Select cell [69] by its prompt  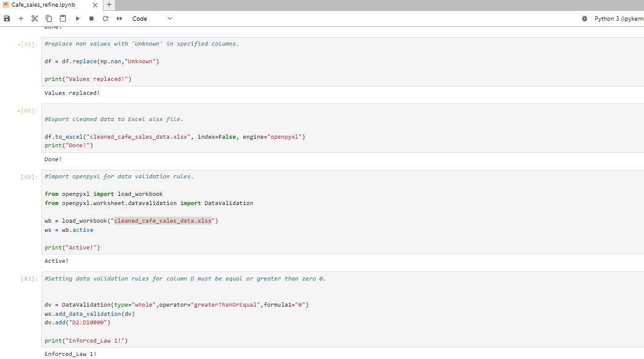[x=29, y=177]
